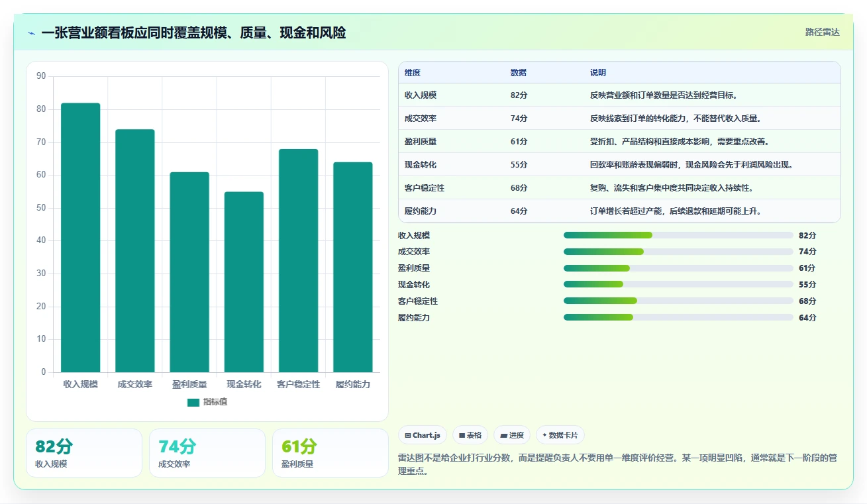Open the 61分 盈利质量 data card
The image size is (867, 504).
[x=331, y=453]
